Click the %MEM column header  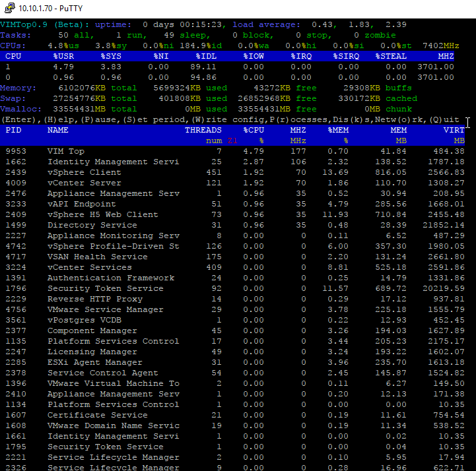[x=338, y=130]
